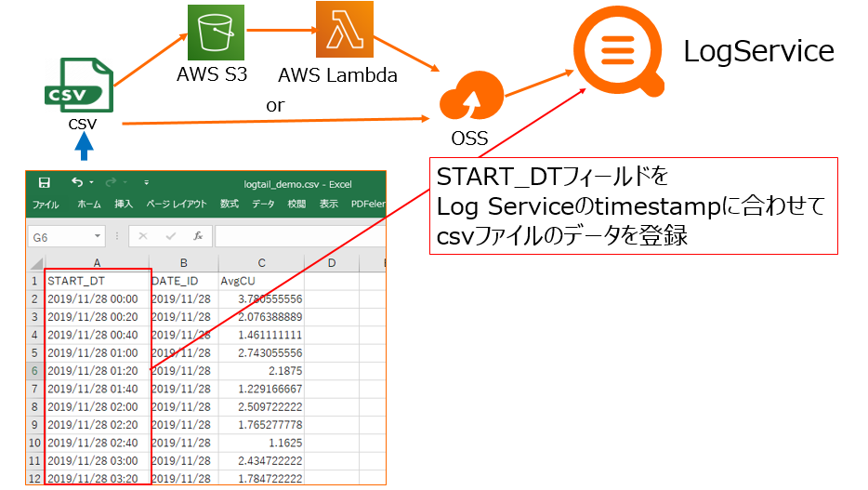Open the 数式 ribbon tab
The image size is (868, 490).
click(230, 205)
